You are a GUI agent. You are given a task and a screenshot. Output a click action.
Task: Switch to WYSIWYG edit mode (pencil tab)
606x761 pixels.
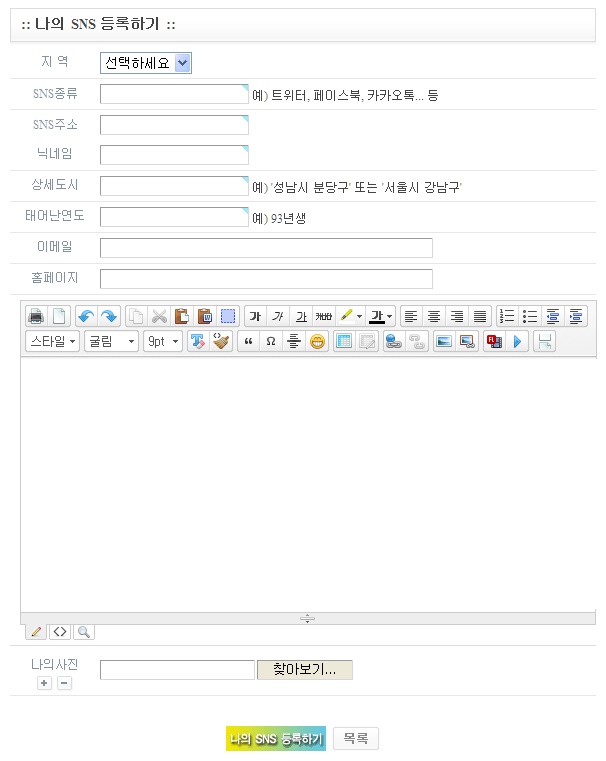(x=36, y=632)
